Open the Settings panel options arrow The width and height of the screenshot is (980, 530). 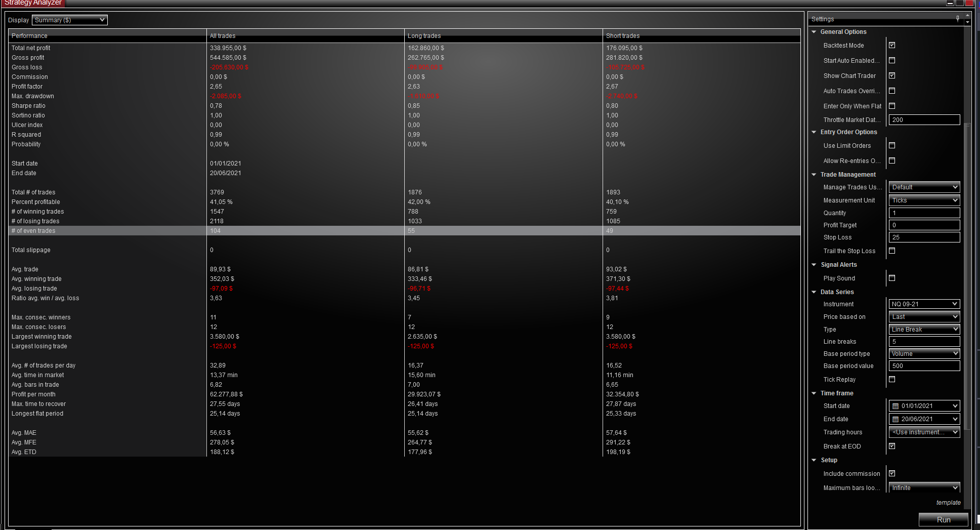point(967,22)
